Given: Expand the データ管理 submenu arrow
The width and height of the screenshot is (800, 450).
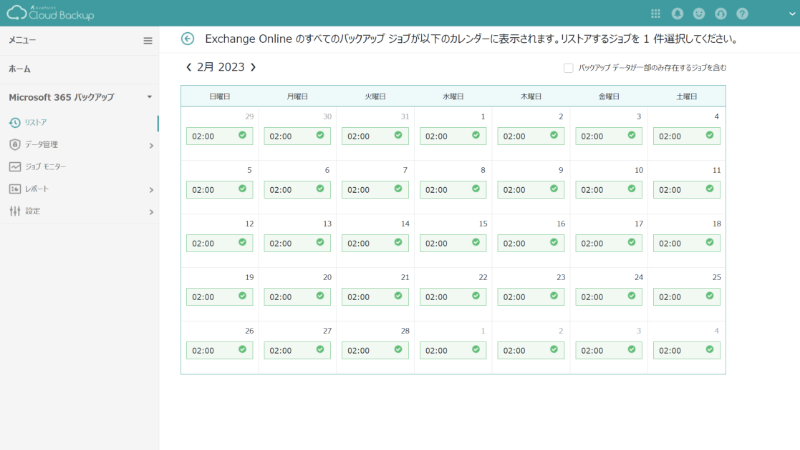Looking at the screenshot, I should pos(151,146).
